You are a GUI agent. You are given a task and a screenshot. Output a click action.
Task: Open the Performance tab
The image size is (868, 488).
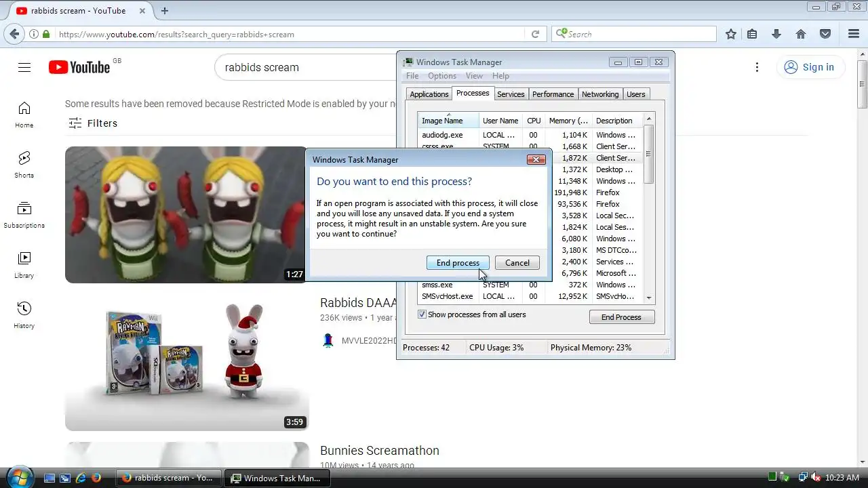point(553,94)
